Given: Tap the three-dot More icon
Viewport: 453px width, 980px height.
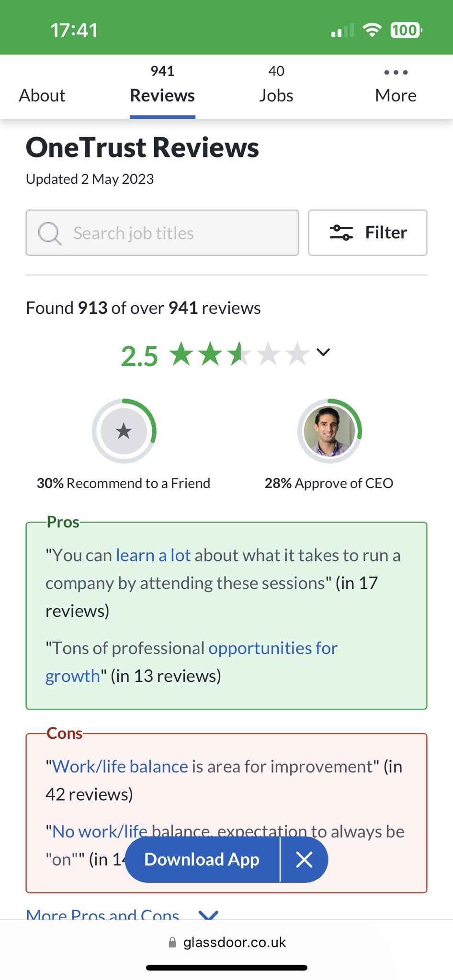Looking at the screenshot, I should 396,73.
